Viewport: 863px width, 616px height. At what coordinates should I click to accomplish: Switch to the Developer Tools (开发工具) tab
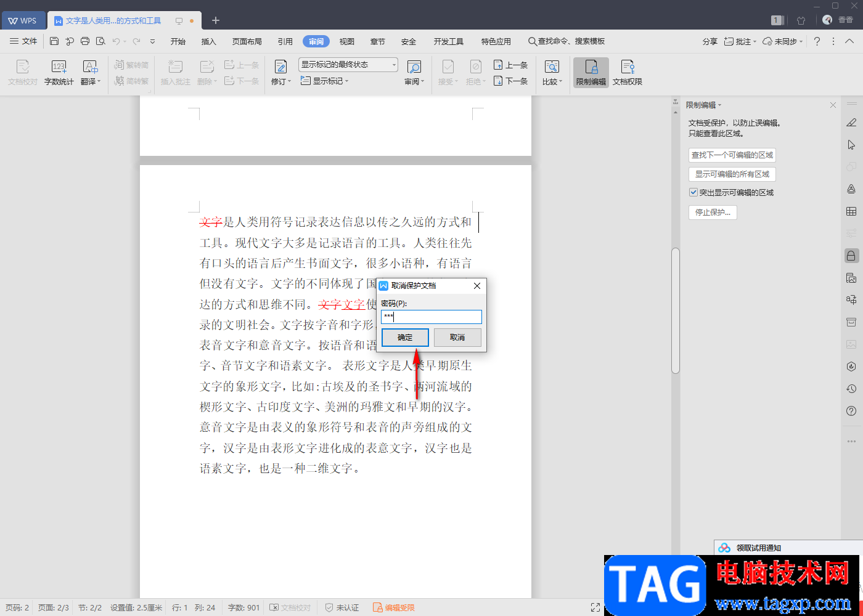(x=449, y=41)
